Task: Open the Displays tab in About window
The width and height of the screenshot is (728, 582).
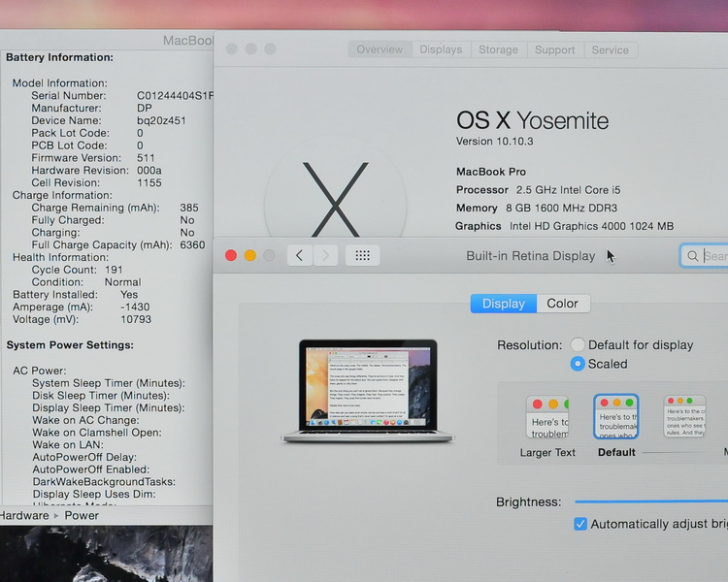Action: (441, 49)
